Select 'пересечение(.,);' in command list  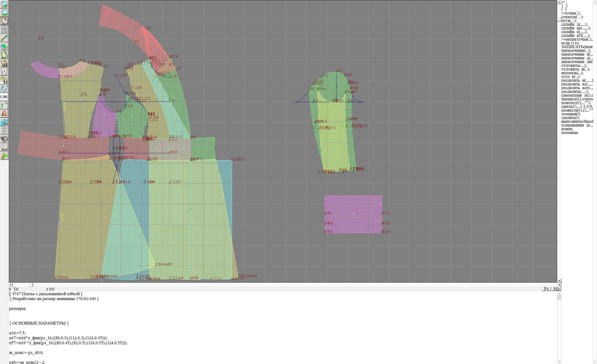point(576,51)
